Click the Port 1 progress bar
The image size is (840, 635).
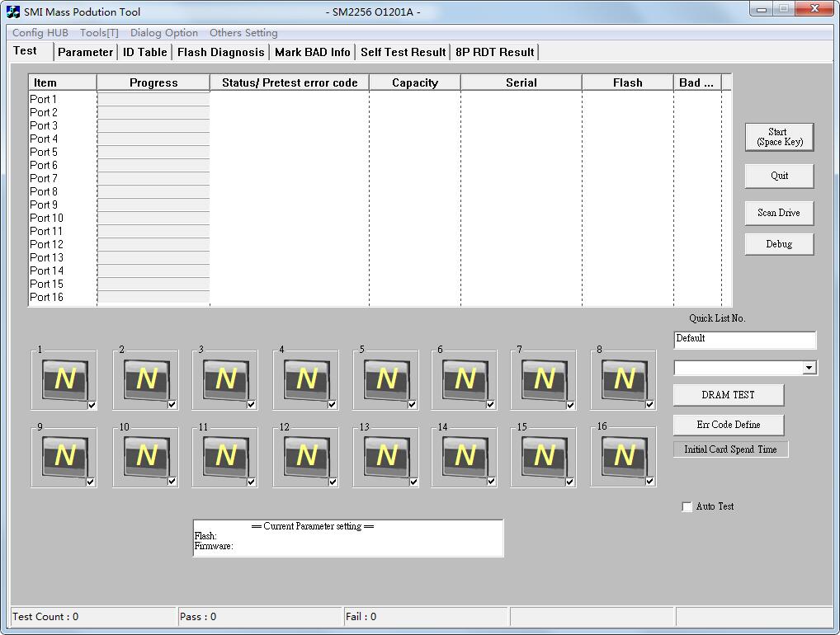click(153, 100)
